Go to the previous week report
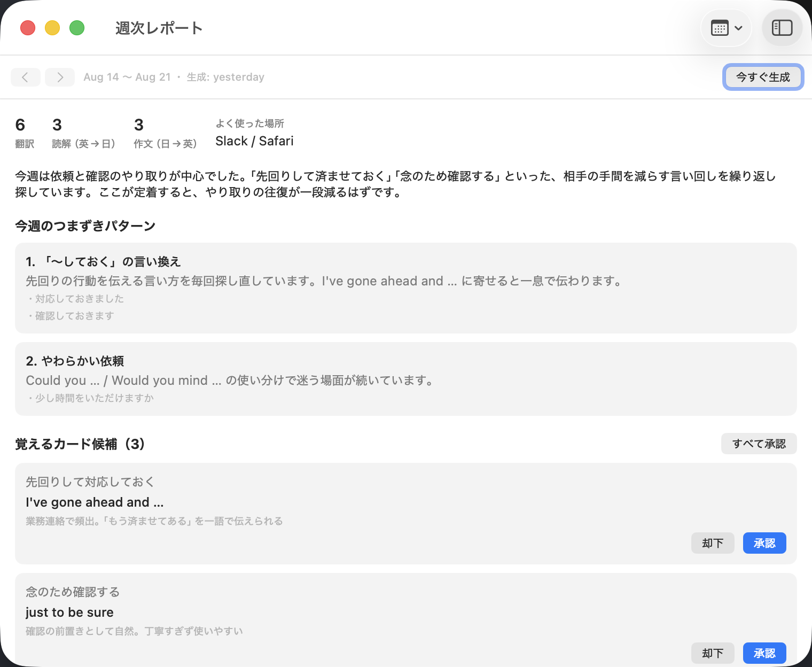This screenshot has height=667, width=812. pyautogui.click(x=26, y=77)
